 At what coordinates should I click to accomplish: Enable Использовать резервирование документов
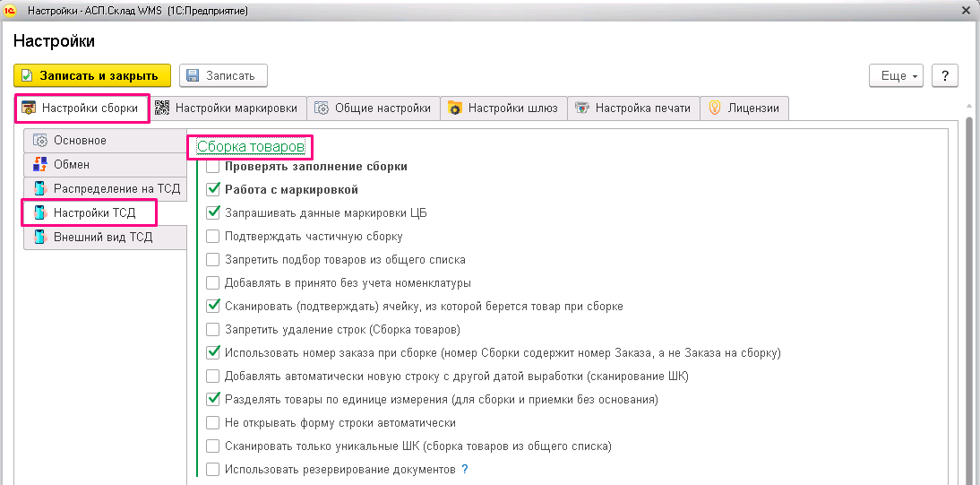(x=213, y=469)
